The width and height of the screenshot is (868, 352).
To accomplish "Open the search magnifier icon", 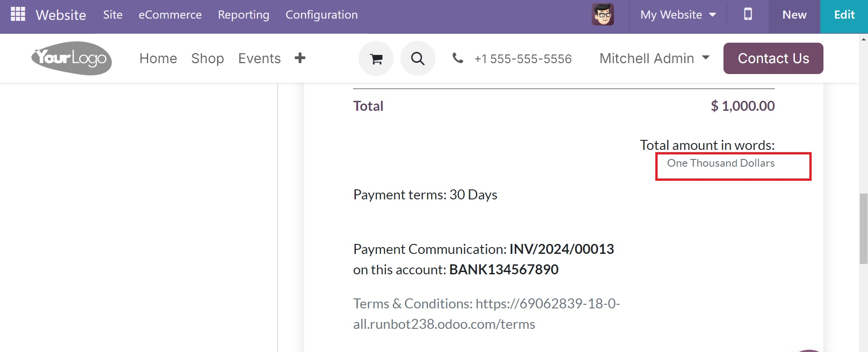I will pos(418,58).
